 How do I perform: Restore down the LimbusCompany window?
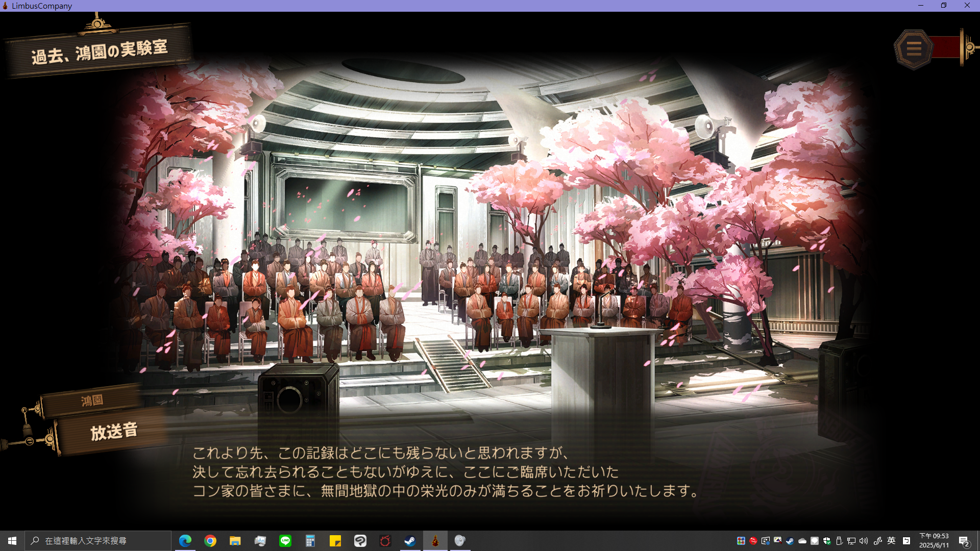tap(944, 6)
